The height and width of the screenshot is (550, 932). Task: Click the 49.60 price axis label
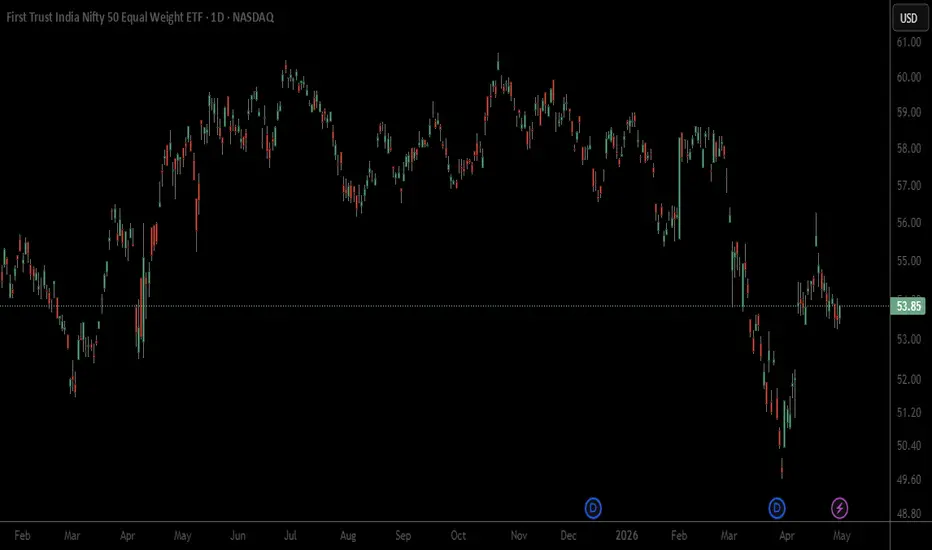coord(909,479)
